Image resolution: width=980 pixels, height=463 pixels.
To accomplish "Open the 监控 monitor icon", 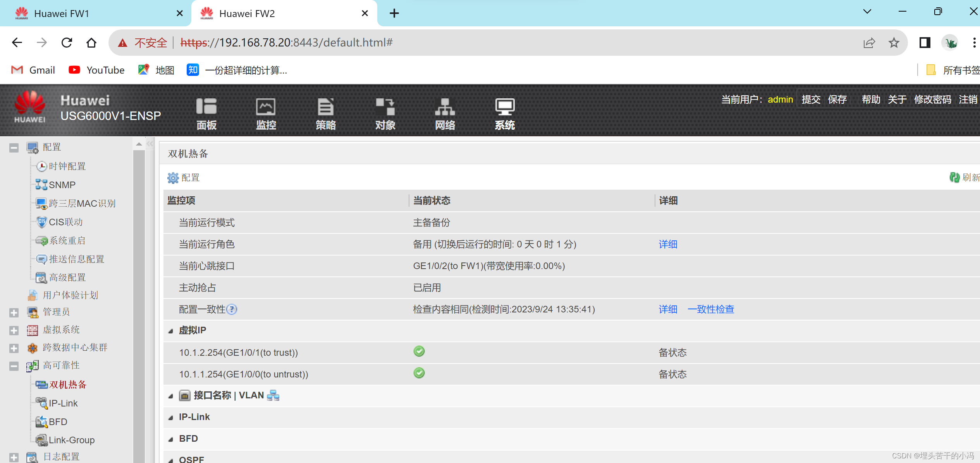I will (x=266, y=107).
